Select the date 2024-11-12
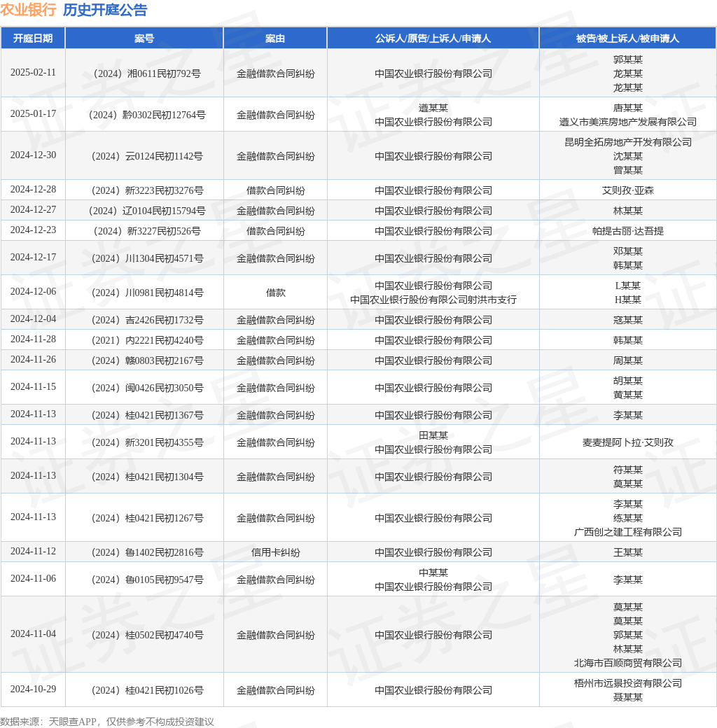Screen dimensions: 717x728 [33, 552]
